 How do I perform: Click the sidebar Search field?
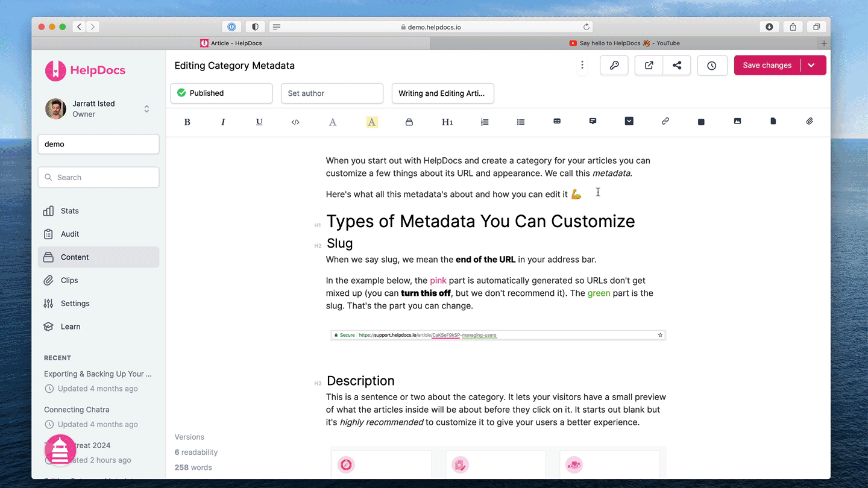point(99,177)
